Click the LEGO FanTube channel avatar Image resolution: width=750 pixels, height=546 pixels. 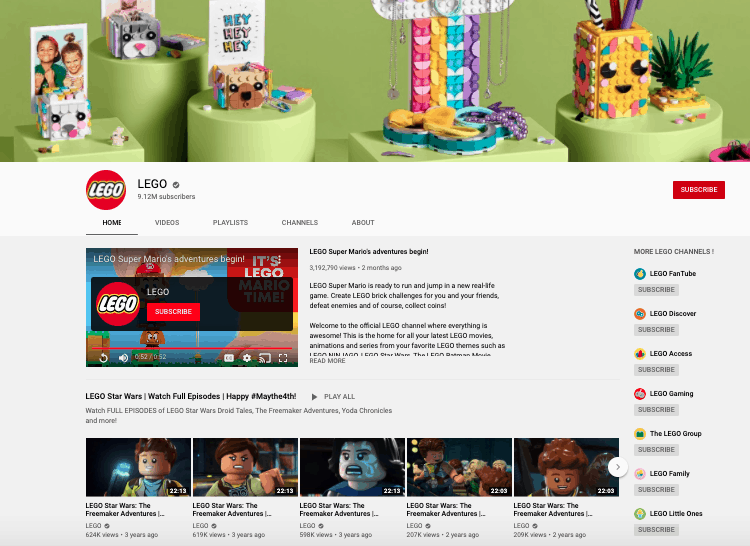(640, 274)
